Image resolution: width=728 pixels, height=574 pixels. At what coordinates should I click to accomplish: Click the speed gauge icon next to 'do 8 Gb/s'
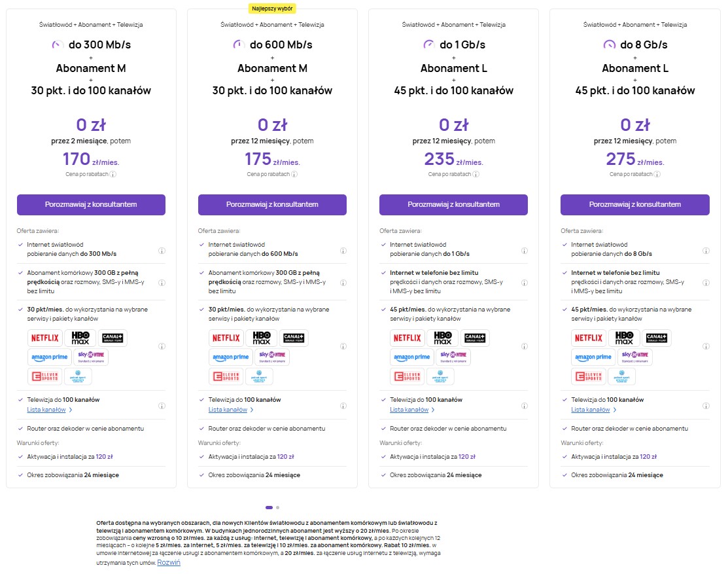pyautogui.click(x=609, y=45)
